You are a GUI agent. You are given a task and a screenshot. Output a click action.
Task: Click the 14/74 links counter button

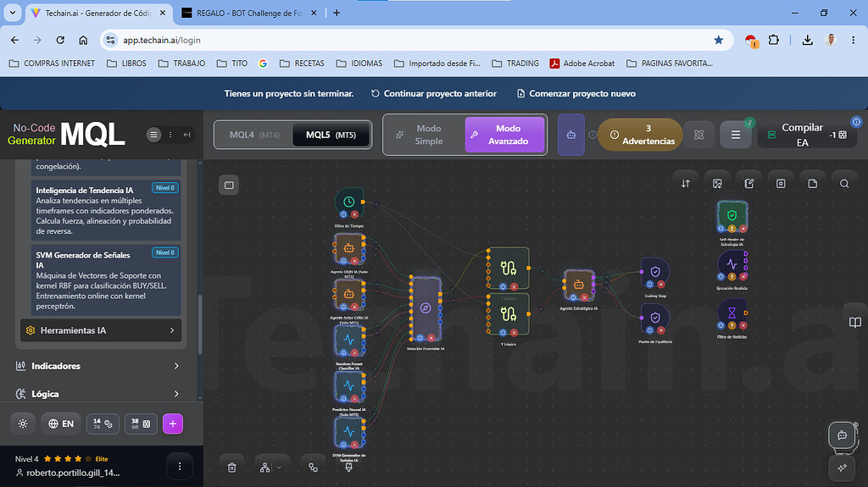coord(103,424)
